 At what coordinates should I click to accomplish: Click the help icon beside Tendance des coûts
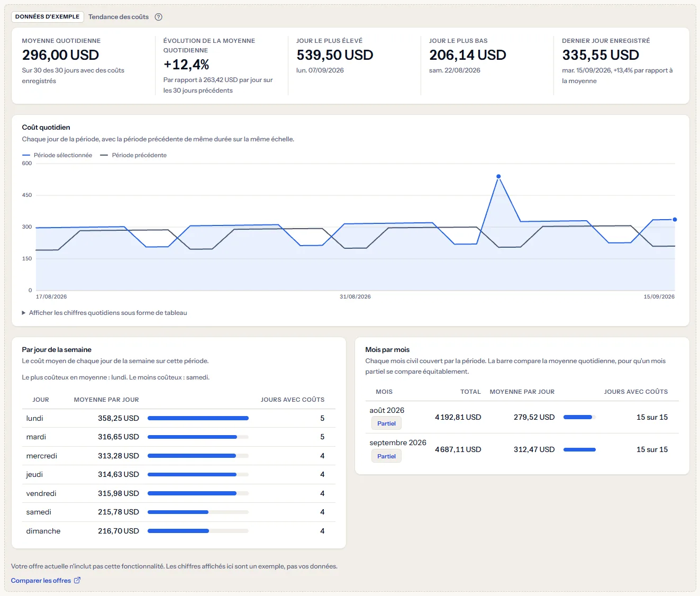(158, 17)
